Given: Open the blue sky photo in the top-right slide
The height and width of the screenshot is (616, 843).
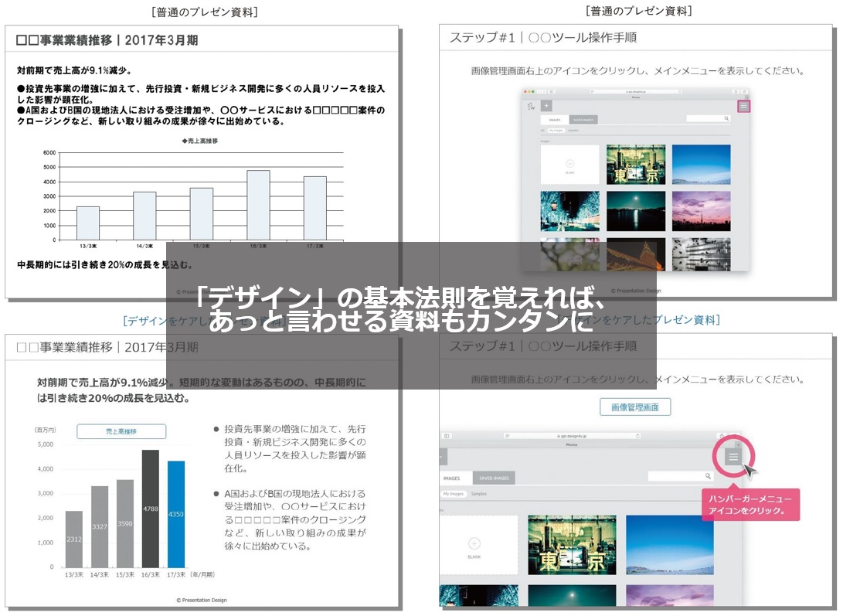Looking at the screenshot, I should [702, 165].
